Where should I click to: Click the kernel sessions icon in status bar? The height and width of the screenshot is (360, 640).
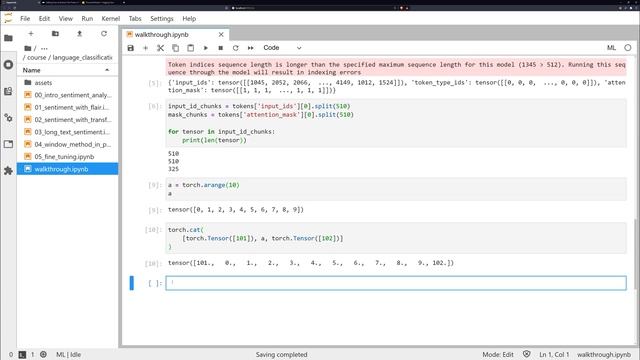click(43, 355)
